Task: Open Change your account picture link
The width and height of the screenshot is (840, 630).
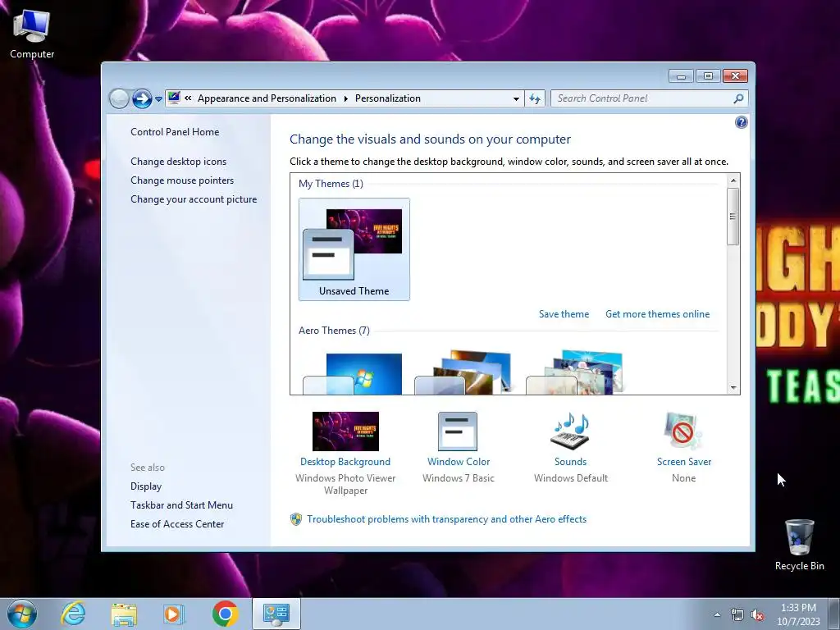Action: (194, 199)
